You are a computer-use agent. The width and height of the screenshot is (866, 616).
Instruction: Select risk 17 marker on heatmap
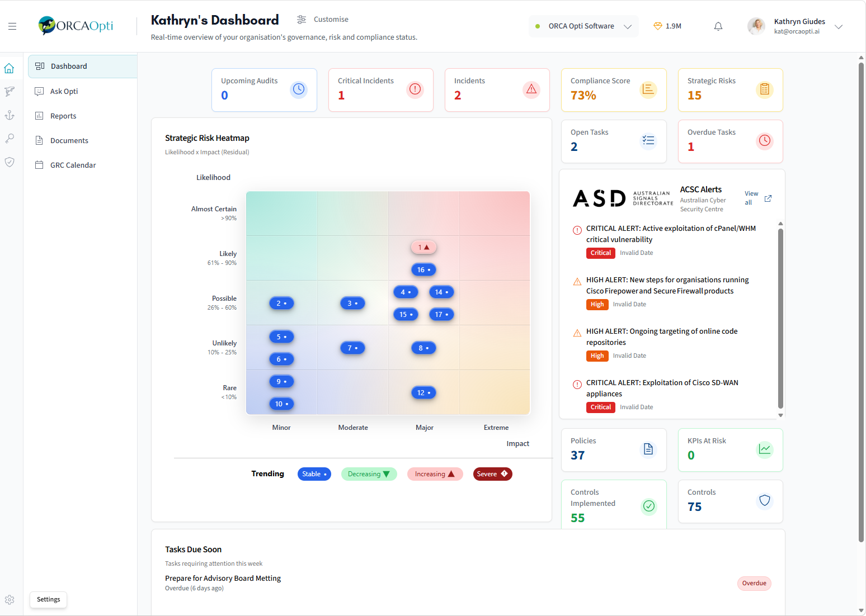click(x=441, y=314)
